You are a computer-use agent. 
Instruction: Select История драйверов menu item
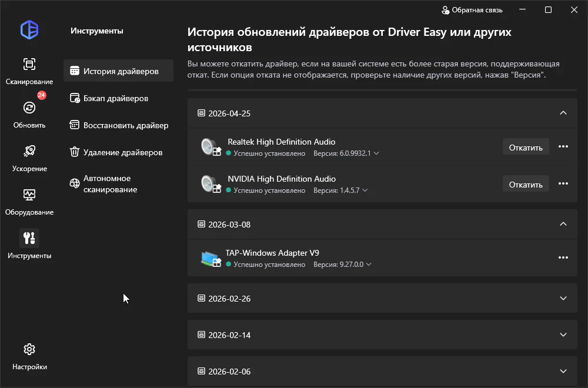point(118,71)
